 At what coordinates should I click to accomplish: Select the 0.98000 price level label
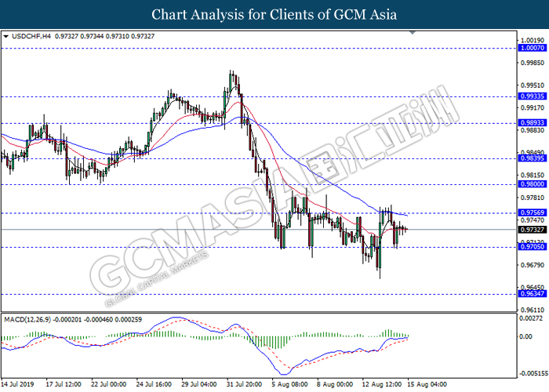[533, 184]
